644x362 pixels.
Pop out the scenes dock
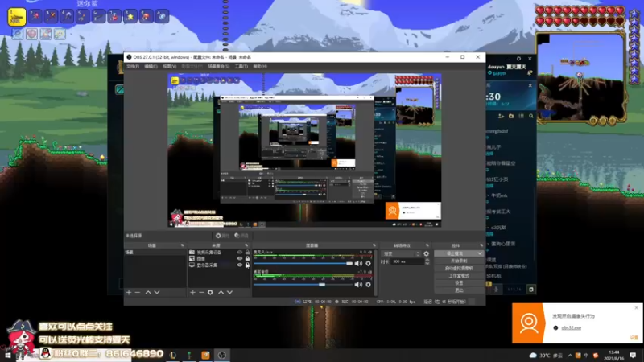tap(183, 245)
